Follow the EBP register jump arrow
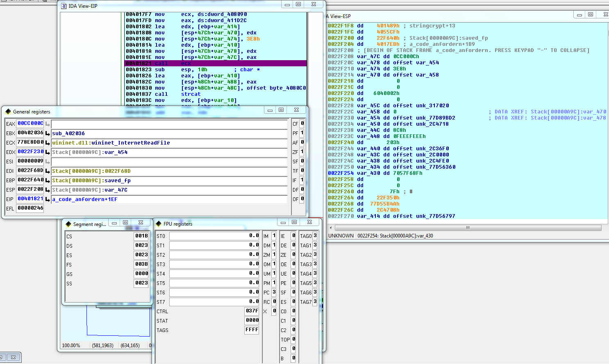 point(48,181)
